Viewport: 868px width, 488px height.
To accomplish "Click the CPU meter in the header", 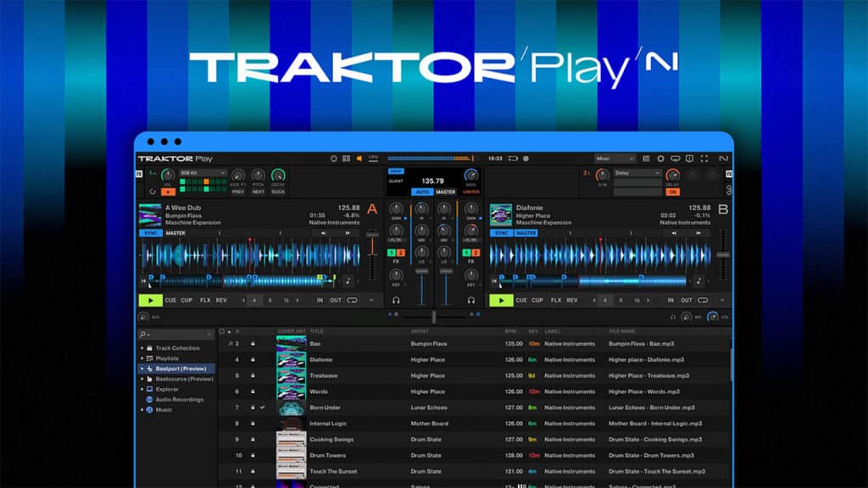I will click(372, 157).
